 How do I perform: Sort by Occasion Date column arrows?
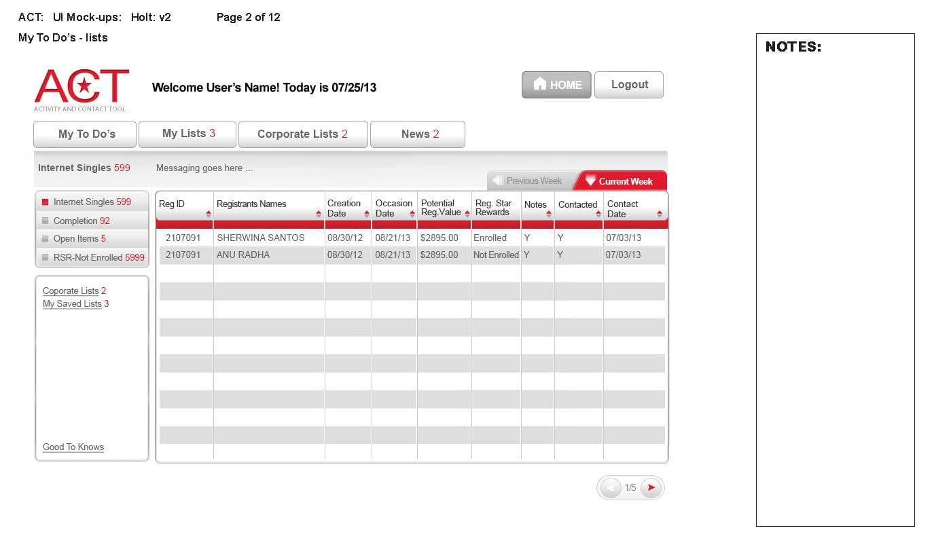tap(412, 214)
